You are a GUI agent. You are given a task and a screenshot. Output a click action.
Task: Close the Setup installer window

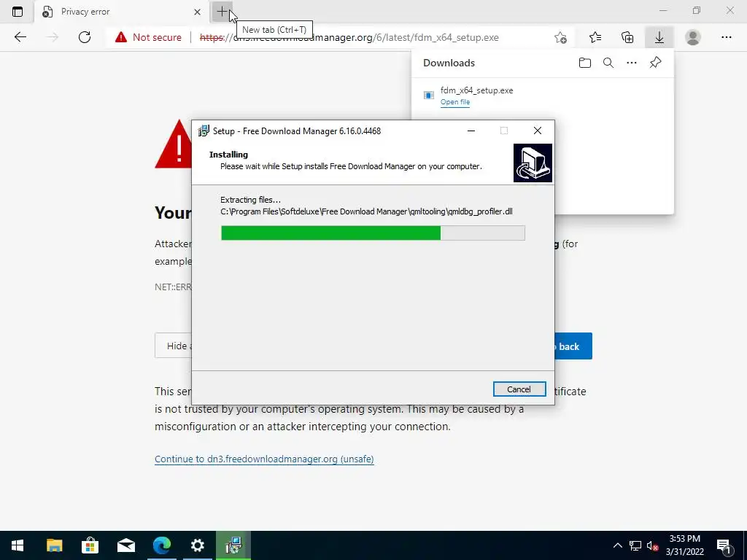(538, 131)
